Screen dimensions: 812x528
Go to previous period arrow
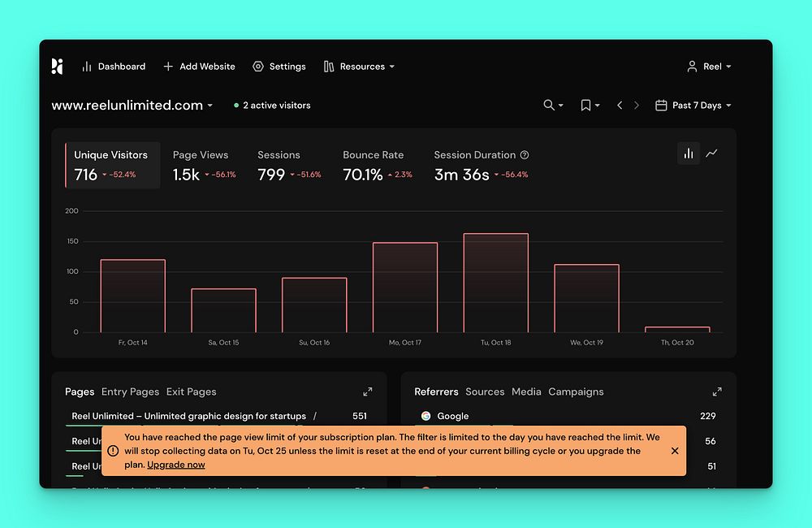coord(620,105)
